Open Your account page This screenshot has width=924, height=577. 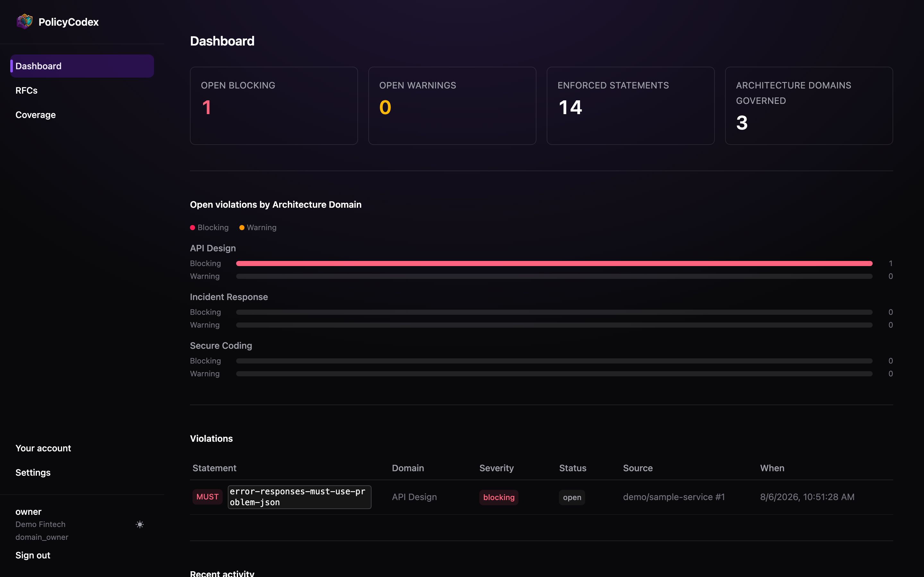click(x=43, y=448)
